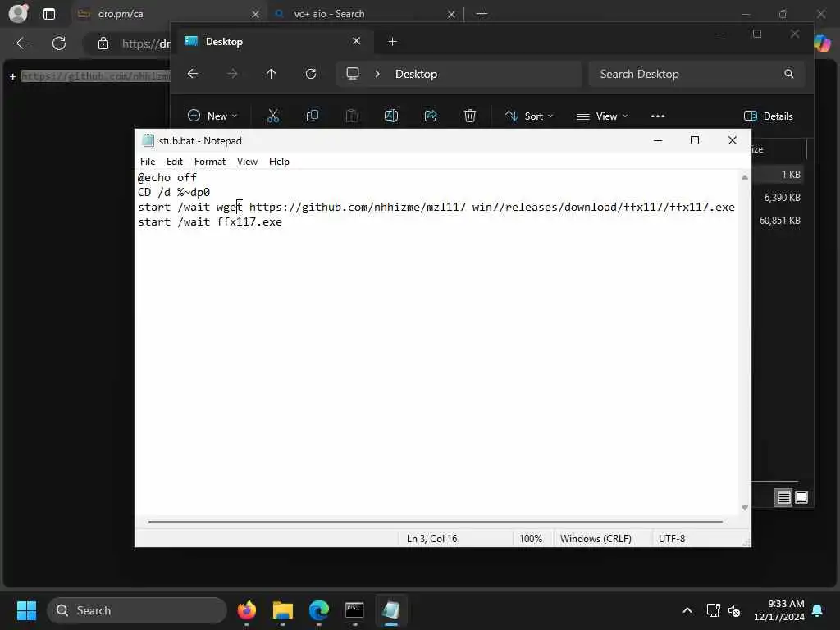Click the Copy icon in File Explorer

pyautogui.click(x=313, y=116)
